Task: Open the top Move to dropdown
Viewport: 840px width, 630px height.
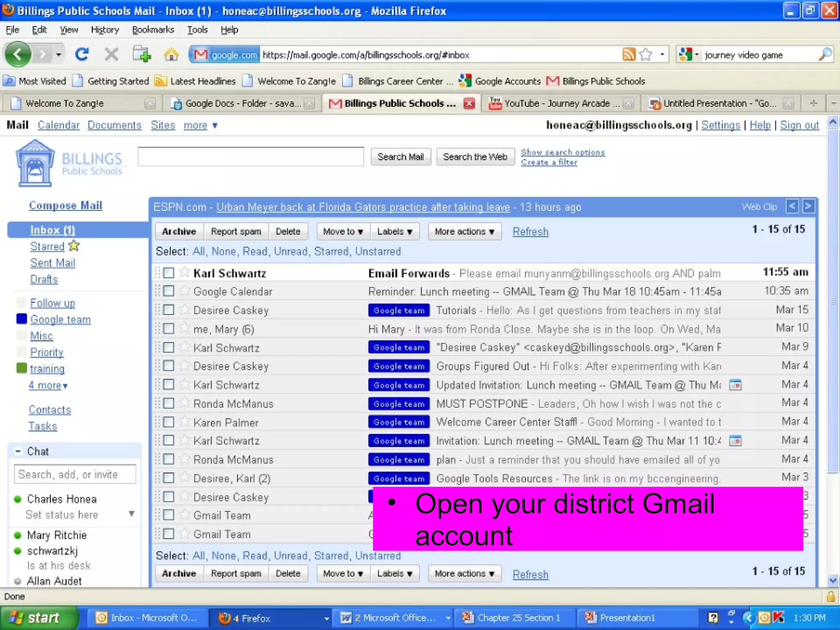Action: [343, 231]
